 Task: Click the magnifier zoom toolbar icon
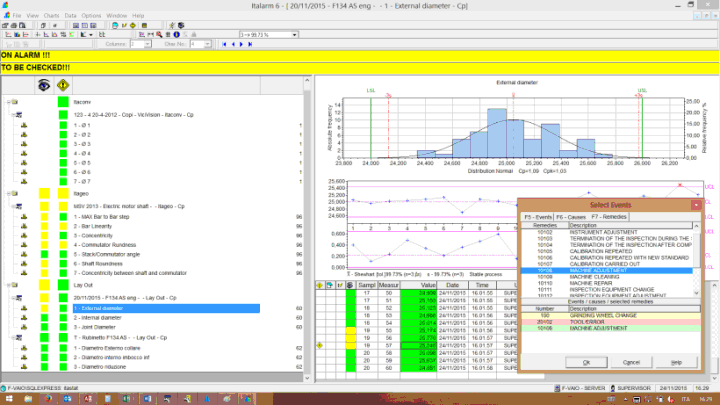pyautogui.click(x=159, y=34)
